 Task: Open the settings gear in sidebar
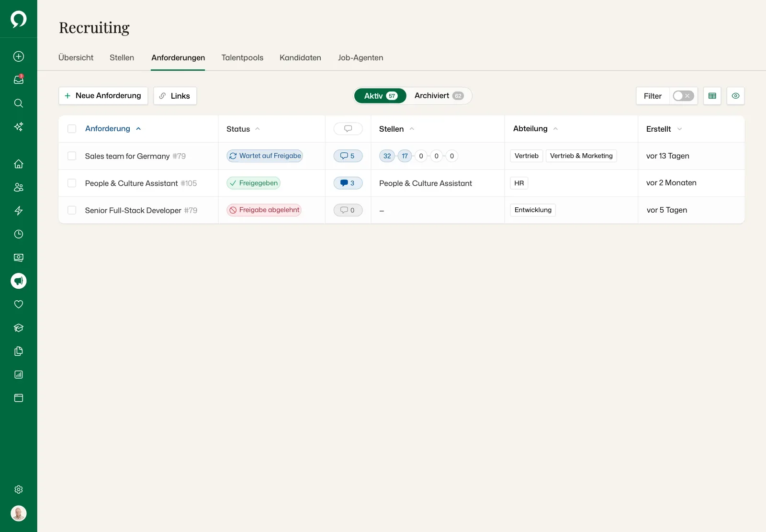click(19, 489)
